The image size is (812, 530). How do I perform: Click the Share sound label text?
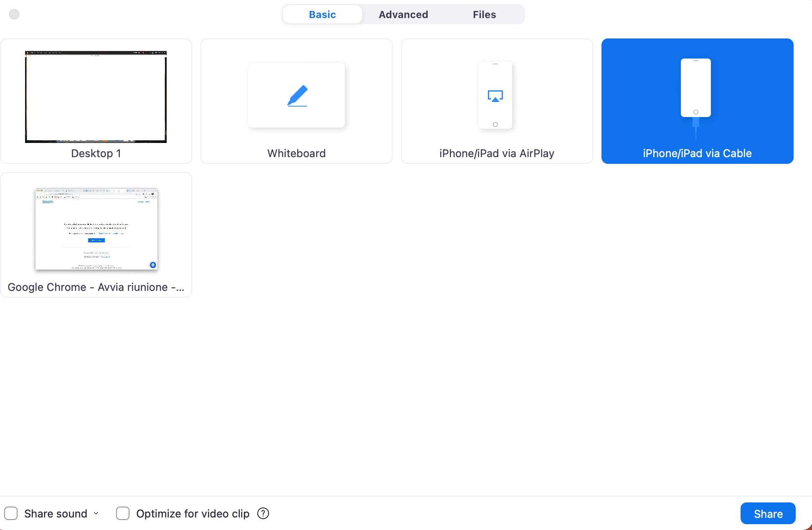(56, 513)
